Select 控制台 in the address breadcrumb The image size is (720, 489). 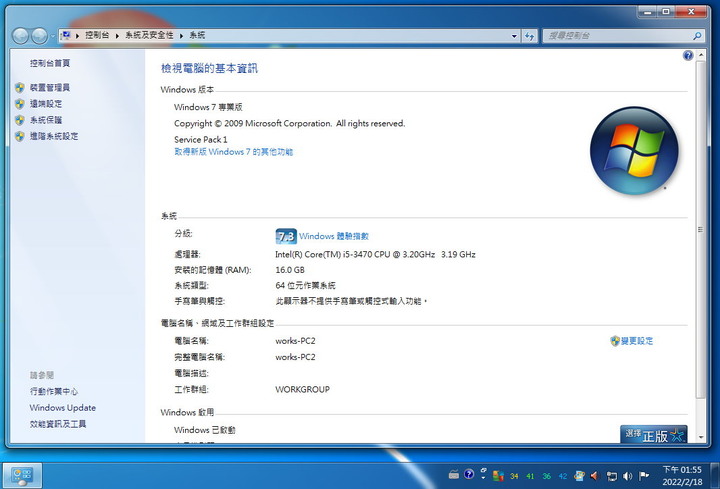coord(97,35)
